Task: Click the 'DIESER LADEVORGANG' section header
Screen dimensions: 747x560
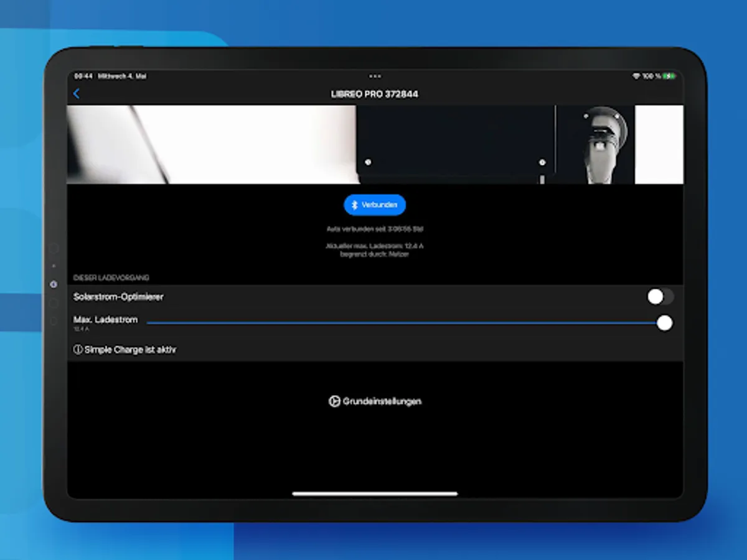Action: pos(111,278)
